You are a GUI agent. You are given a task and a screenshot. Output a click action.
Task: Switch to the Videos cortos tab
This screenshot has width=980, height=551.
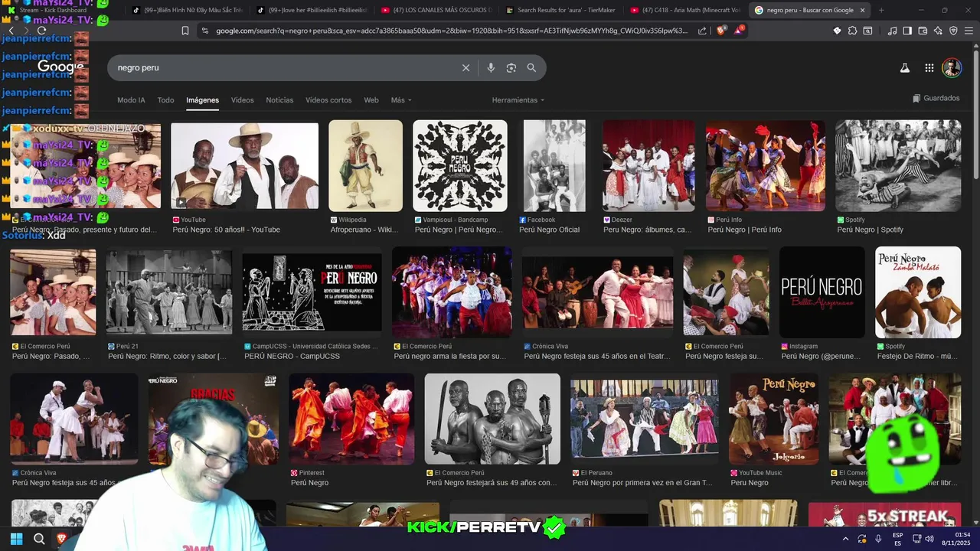[328, 100]
